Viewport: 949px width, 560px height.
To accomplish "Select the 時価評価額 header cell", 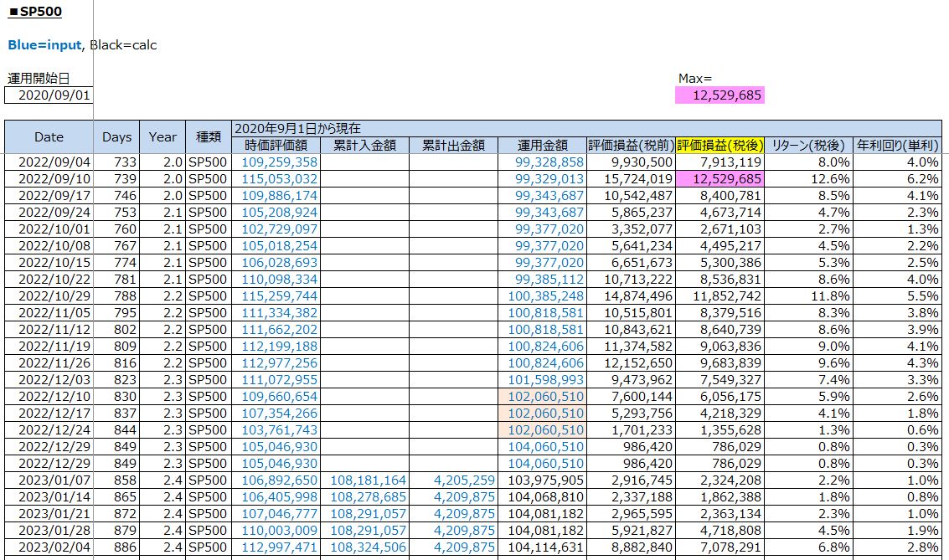I will (275, 145).
